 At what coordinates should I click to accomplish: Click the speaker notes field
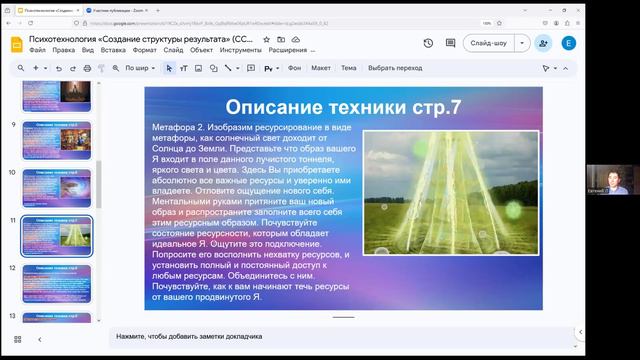coord(341,337)
